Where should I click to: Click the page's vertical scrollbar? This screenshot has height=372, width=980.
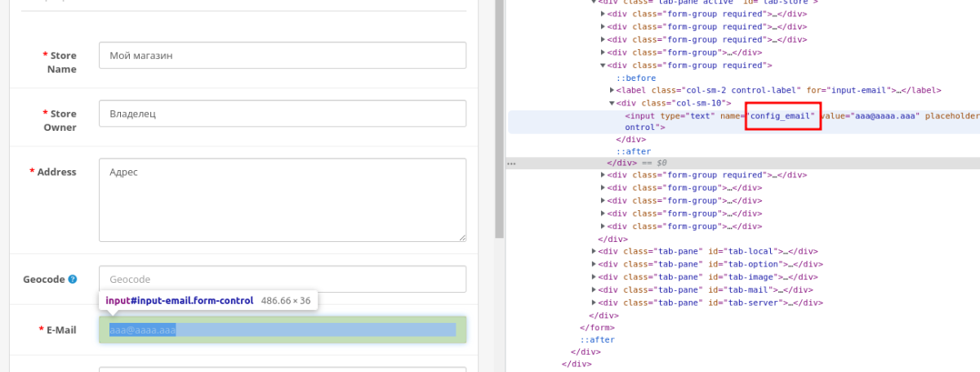point(500,123)
